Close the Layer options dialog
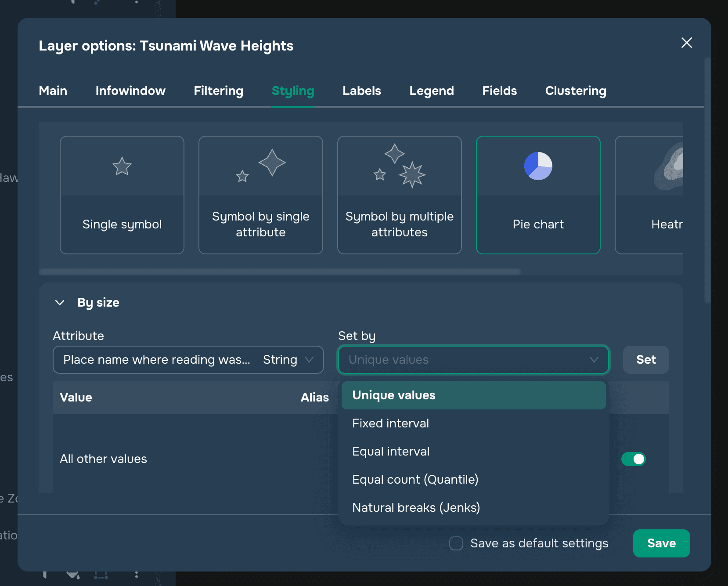Viewport: 728px width, 586px height. point(686,43)
